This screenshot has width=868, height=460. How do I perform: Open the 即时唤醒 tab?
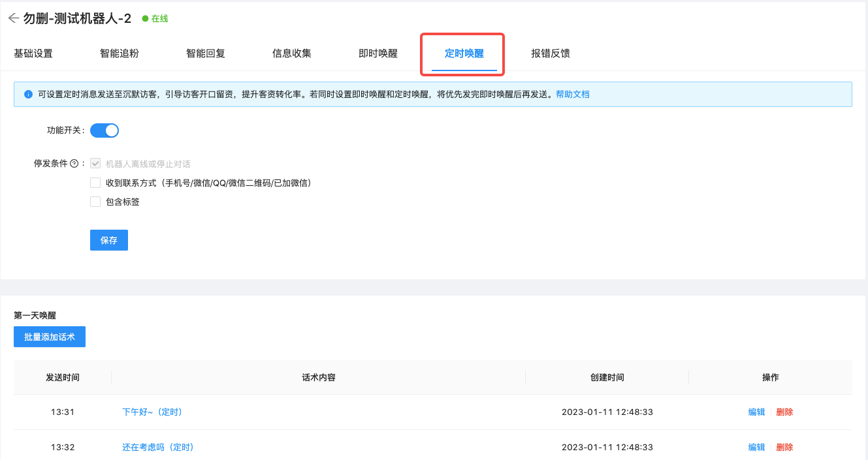(378, 54)
